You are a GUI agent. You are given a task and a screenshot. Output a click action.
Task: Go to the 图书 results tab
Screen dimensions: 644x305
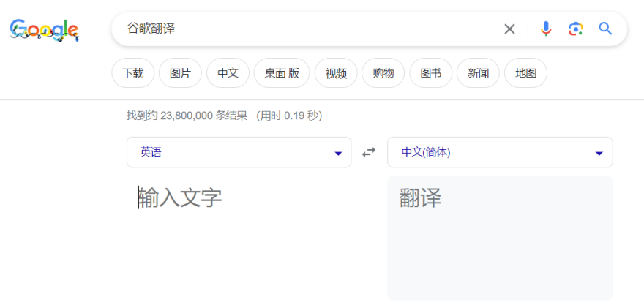coord(430,73)
